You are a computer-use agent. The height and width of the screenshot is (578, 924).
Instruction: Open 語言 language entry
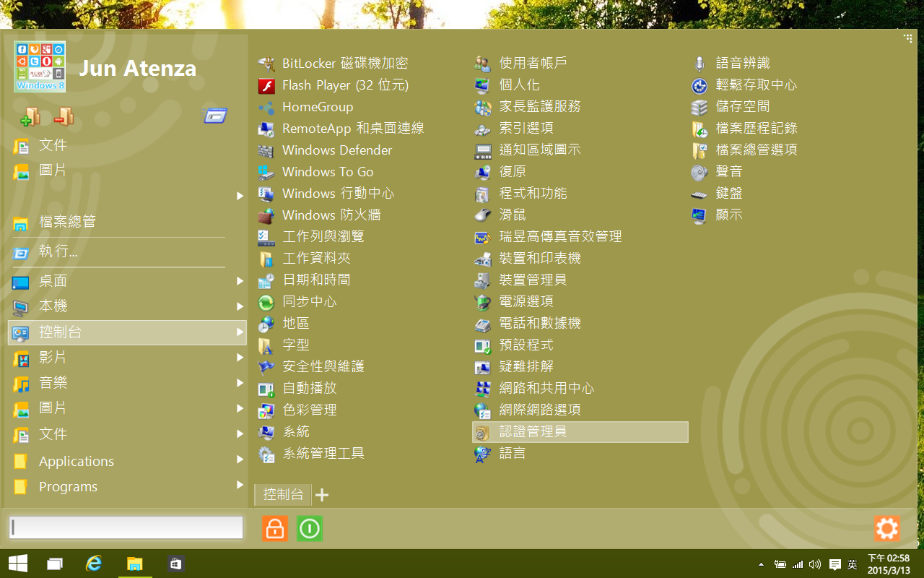tap(580, 454)
